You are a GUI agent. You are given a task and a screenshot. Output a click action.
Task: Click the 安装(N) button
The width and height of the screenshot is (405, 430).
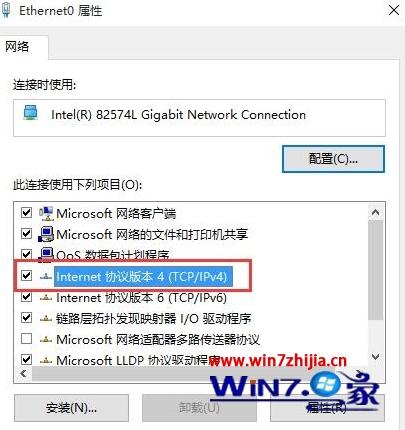[x=71, y=408]
